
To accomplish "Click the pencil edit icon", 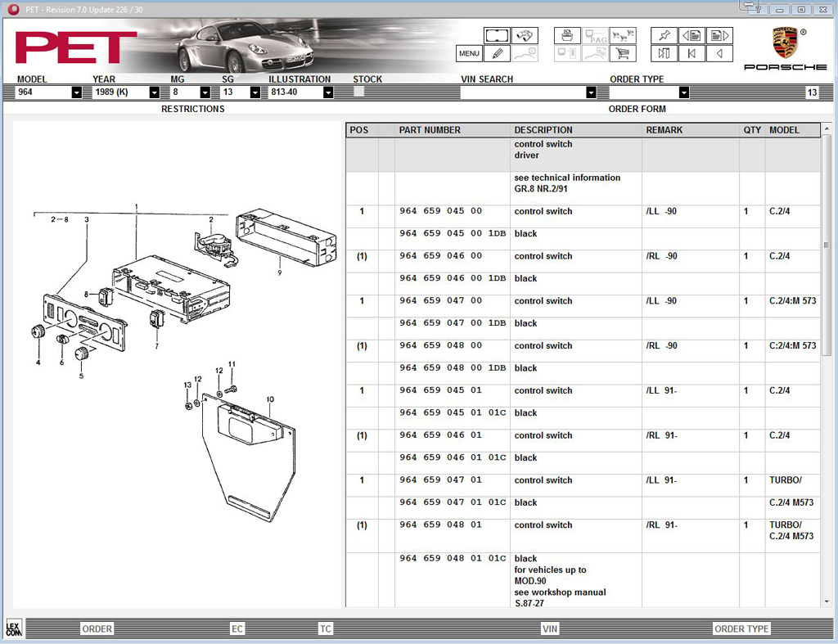I will (497, 53).
